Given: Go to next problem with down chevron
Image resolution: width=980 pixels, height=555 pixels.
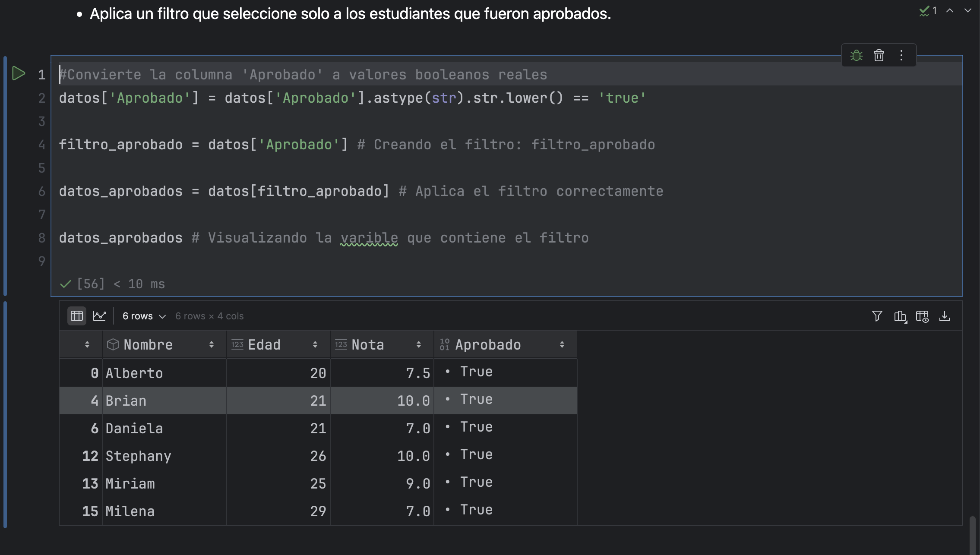Looking at the screenshot, I should [968, 10].
